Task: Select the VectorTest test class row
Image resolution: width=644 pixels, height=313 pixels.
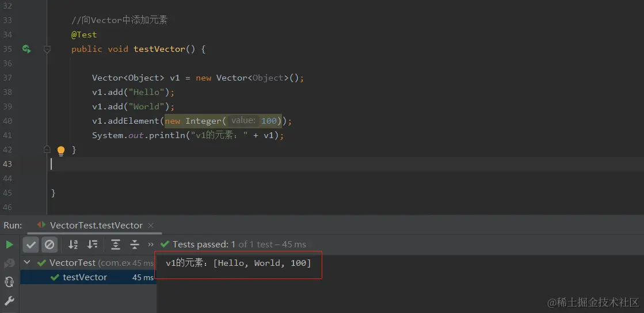Action: (88, 263)
